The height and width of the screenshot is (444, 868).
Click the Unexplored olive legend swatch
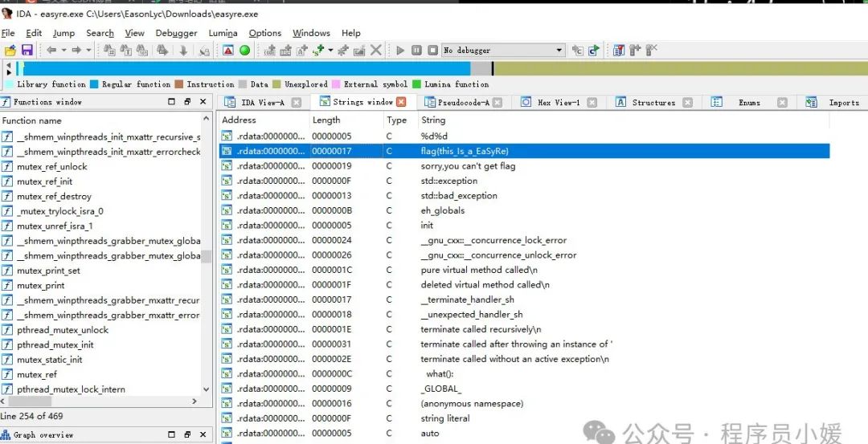(x=276, y=84)
